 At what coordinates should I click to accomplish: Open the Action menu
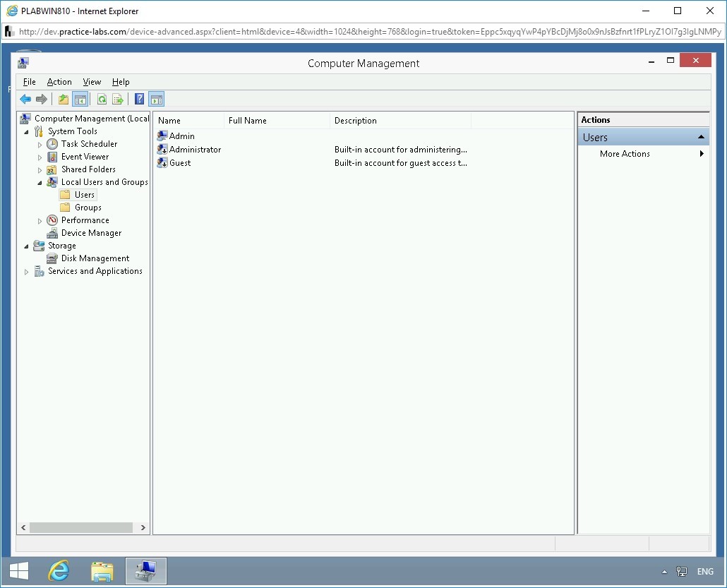click(59, 82)
